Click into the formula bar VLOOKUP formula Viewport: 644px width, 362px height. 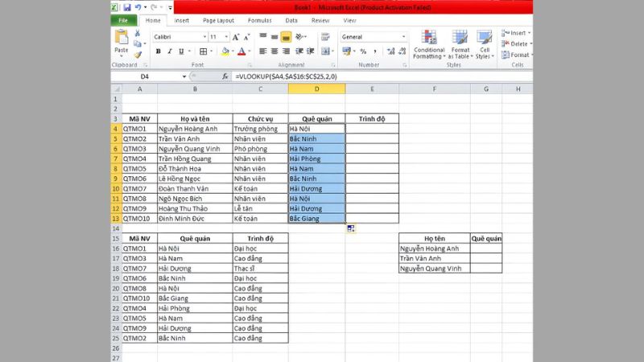point(287,76)
